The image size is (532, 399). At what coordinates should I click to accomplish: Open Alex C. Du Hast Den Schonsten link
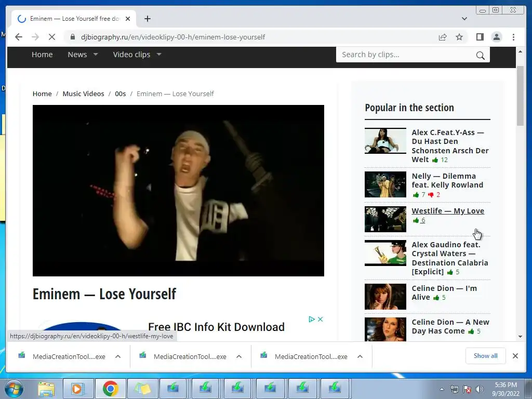[450, 145]
